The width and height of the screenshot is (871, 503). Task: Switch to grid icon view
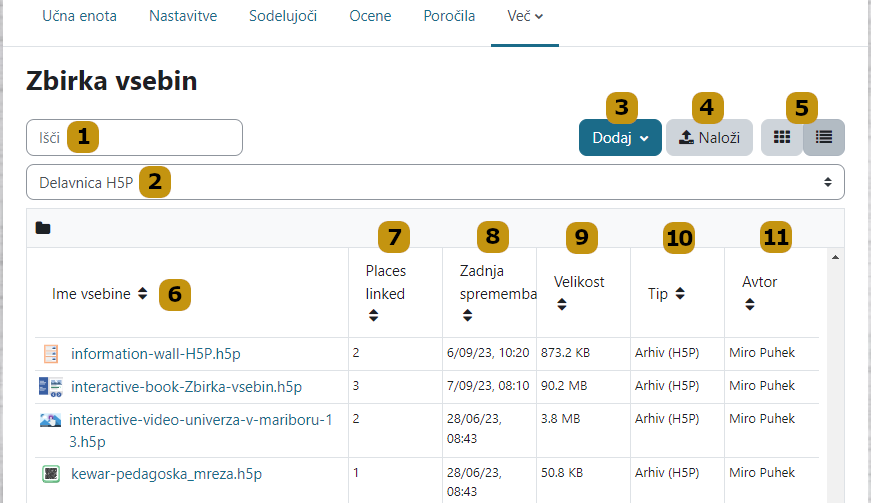click(x=782, y=138)
